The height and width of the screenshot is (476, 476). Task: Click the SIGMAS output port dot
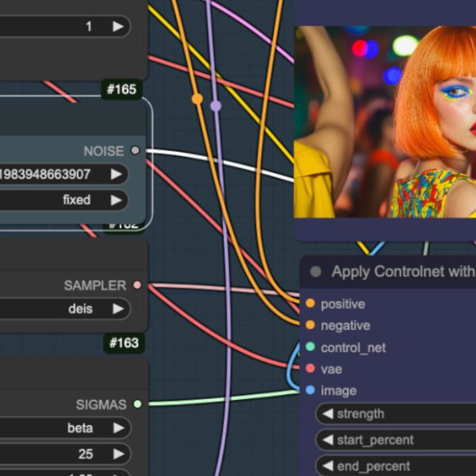137,405
